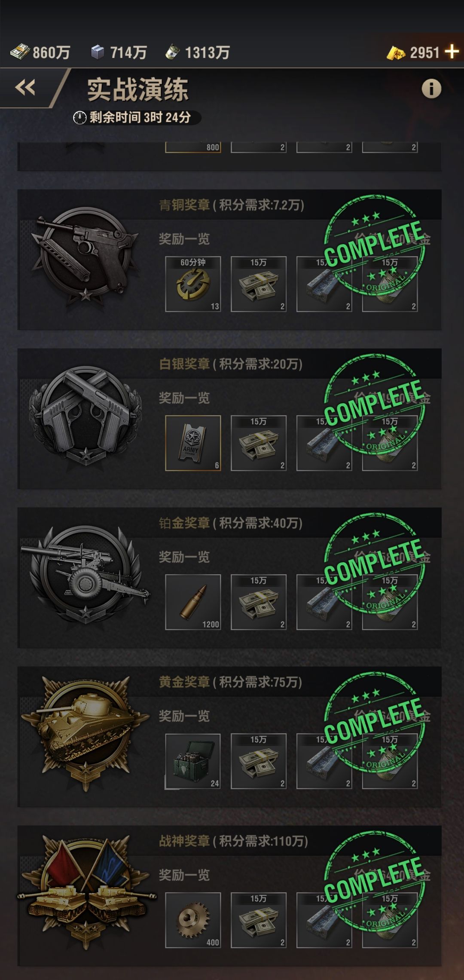Tap the 剩余时间 3时 24分 timer label
Screen dimensions: 464x980
click(x=132, y=117)
